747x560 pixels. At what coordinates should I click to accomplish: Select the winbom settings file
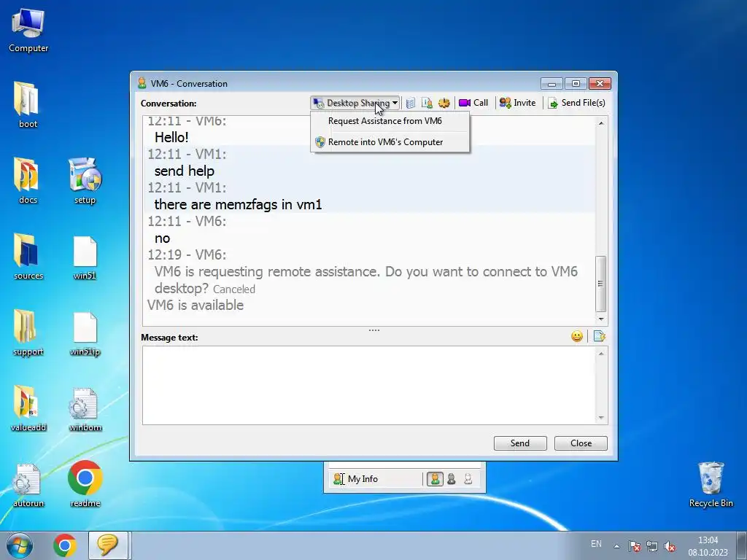pyautogui.click(x=85, y=410)
